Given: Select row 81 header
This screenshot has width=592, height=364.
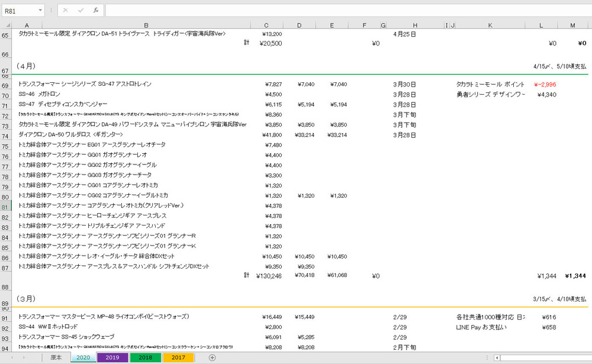Looking at the screenshot, I should click(6, 207).
